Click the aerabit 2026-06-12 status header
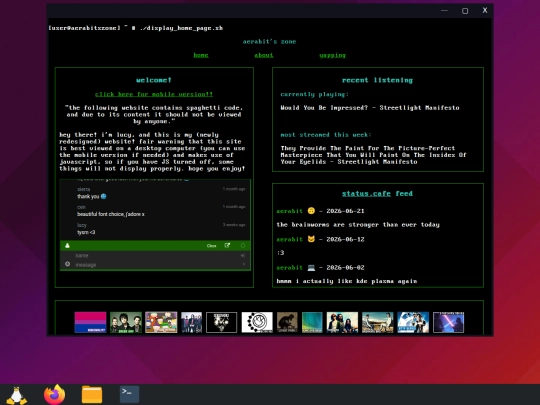Image resolution: width=540 pixels, height=405 pixels. pos(320,239)
